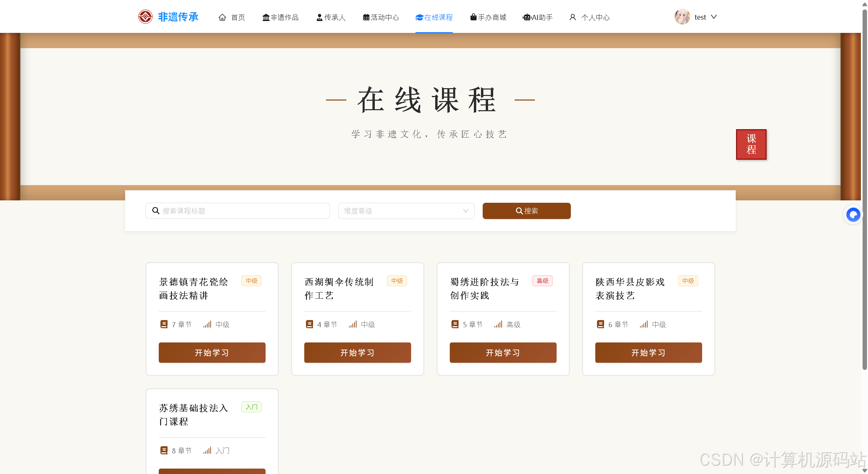
Task: Start learning 景德镇青花瓷绘画技法精讲 course
Action: point(212,353)
